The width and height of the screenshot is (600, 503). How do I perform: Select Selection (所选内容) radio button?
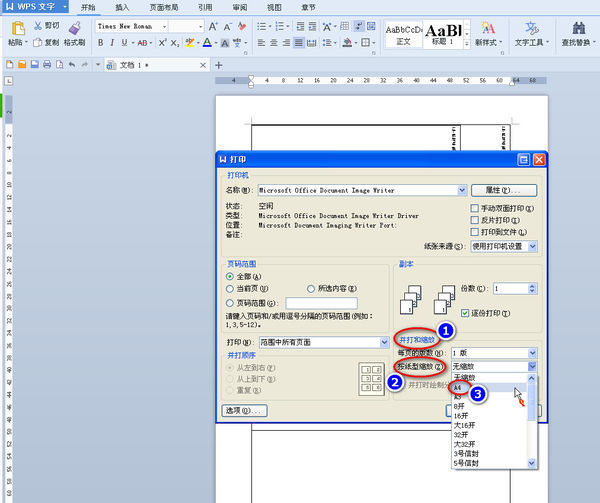pyautogui.click(x=311, y=288)
